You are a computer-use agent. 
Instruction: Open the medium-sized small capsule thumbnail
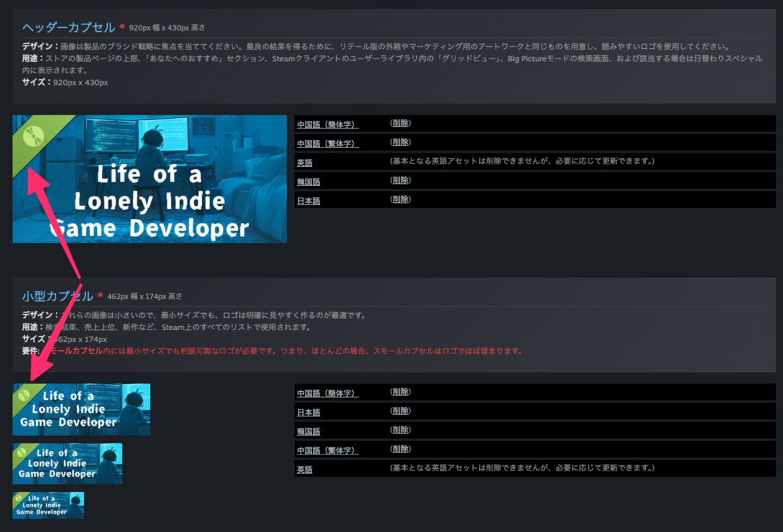[x=67, y=463]
